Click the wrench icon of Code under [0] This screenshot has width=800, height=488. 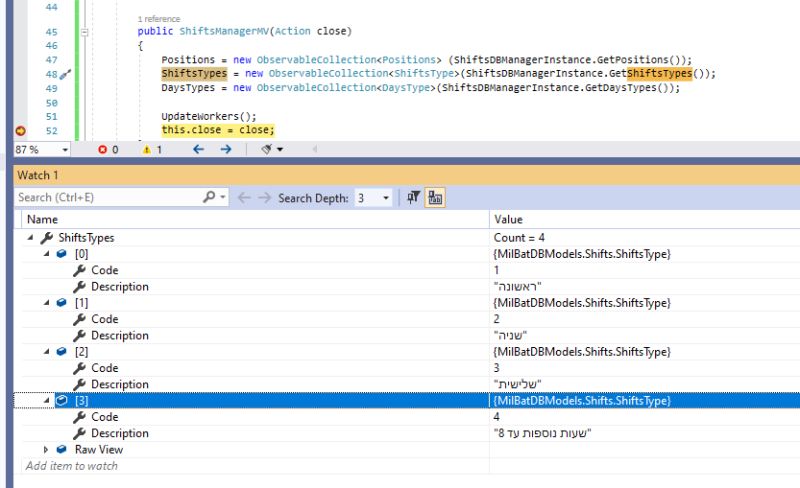[79, 270]
